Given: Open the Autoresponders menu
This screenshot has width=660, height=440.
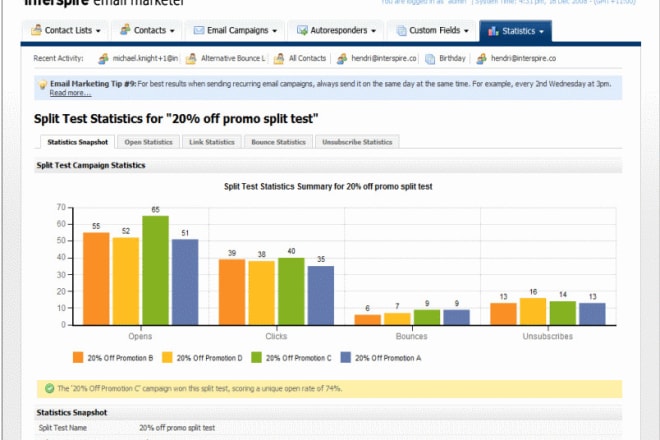Looking at the screenshot, I should tap(336, 30).
